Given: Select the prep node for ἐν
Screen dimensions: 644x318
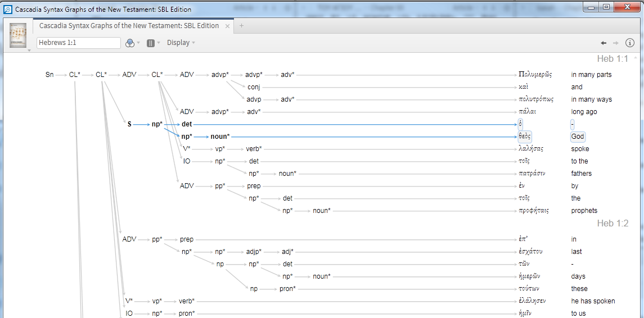Looking at the screenshot, I should pyautogui.click(x=254, y=185).
